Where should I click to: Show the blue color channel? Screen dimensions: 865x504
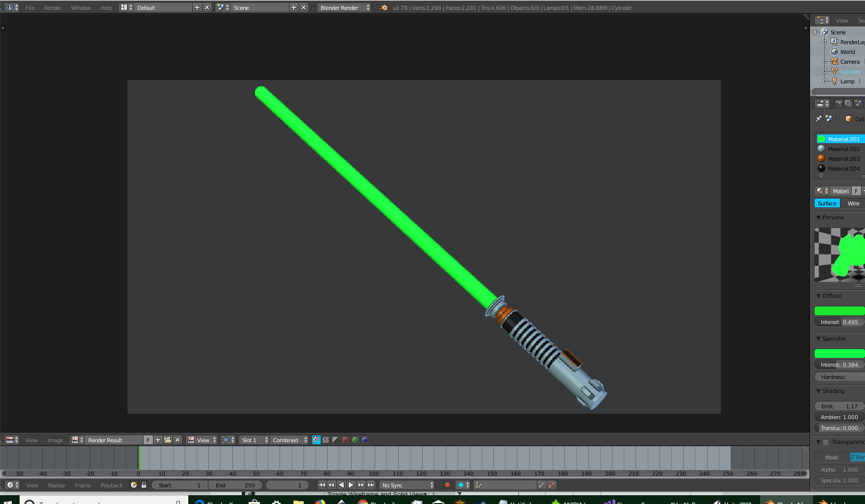[x=365, y=440]
